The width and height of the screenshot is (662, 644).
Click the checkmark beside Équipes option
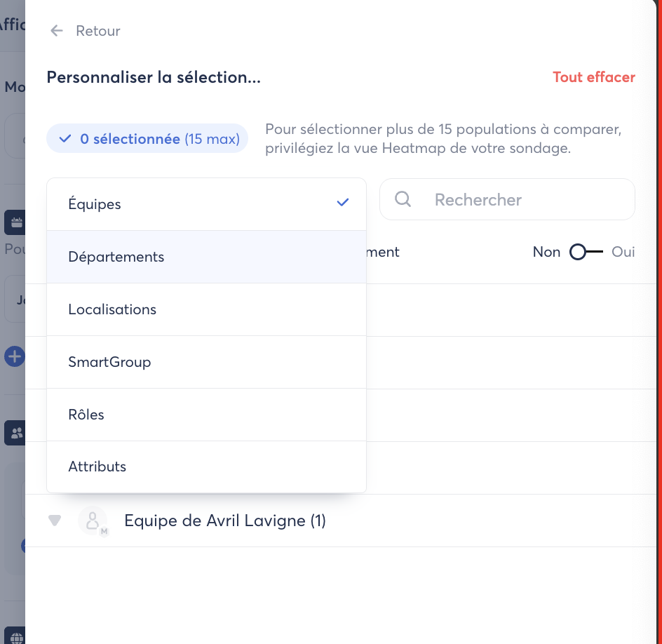(x=343, y=203)
